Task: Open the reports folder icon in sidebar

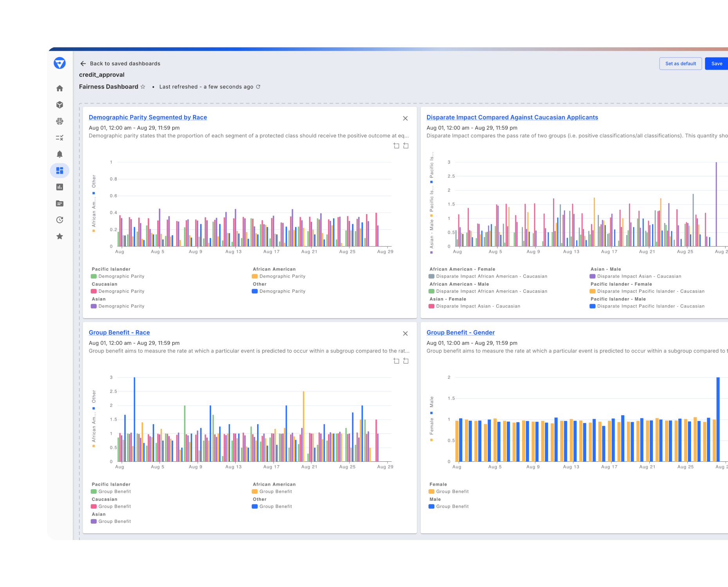Action: tap(59, 203)
